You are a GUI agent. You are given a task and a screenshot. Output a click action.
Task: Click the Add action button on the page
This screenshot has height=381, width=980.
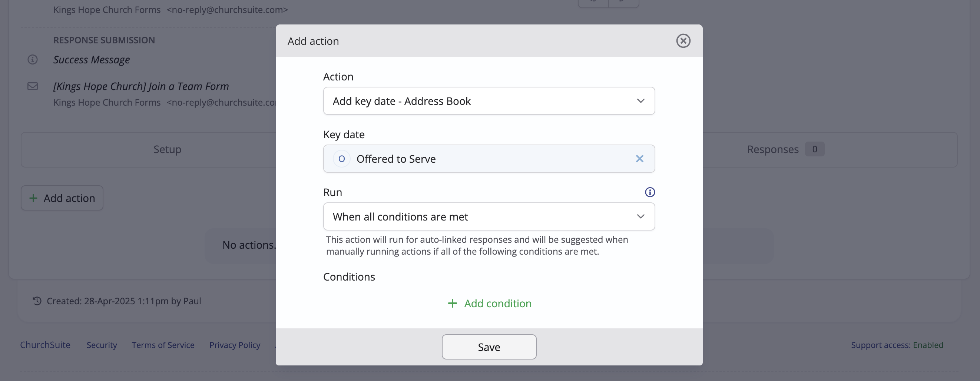[62, 198]
